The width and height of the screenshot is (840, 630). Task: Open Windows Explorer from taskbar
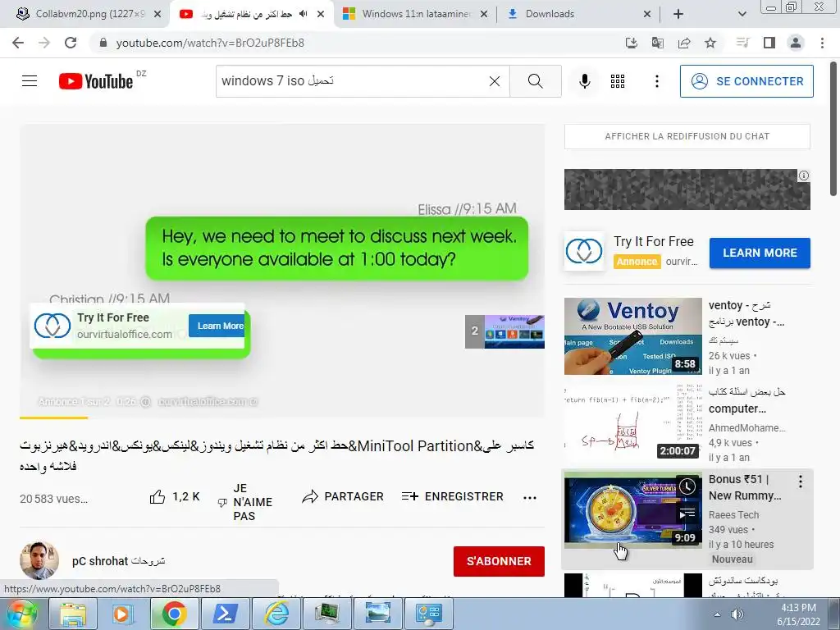pos(73,614)
